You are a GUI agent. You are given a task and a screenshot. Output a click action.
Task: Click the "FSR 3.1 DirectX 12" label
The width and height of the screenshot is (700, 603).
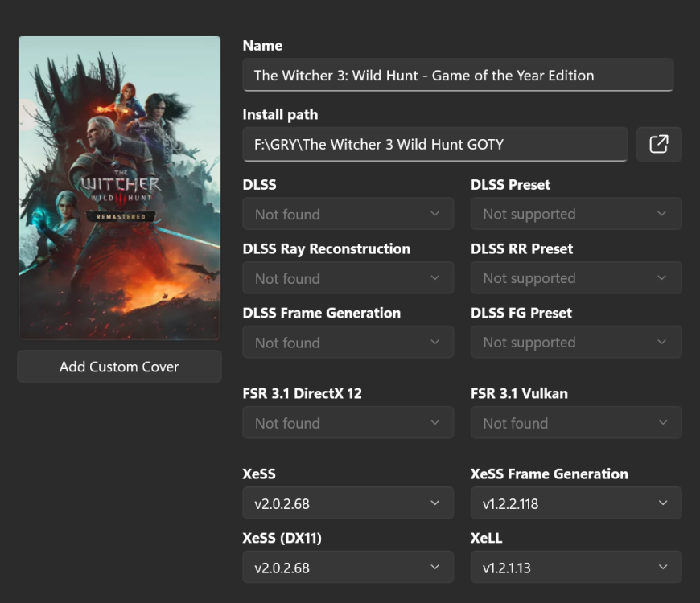[303, 393]
